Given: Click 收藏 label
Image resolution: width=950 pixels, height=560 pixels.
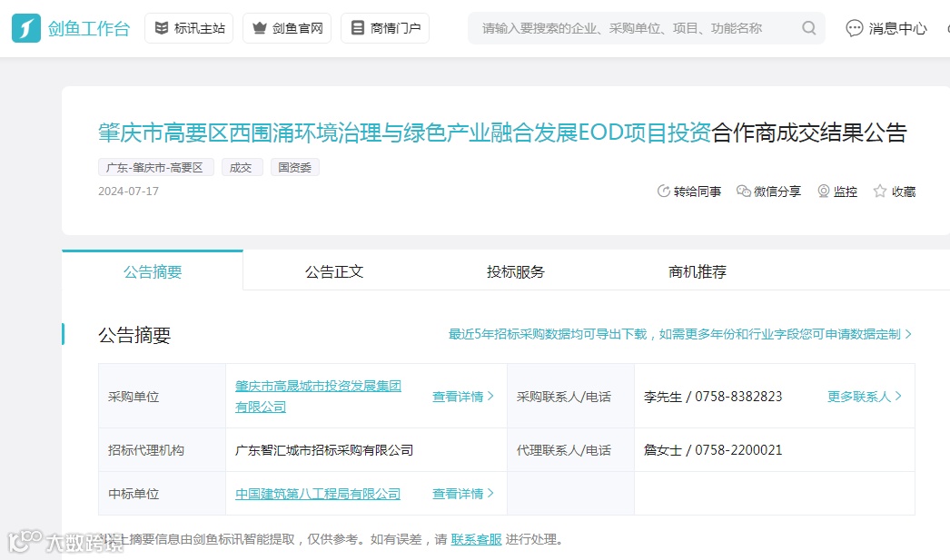Looking at the screenshot, I should point(904,192).
